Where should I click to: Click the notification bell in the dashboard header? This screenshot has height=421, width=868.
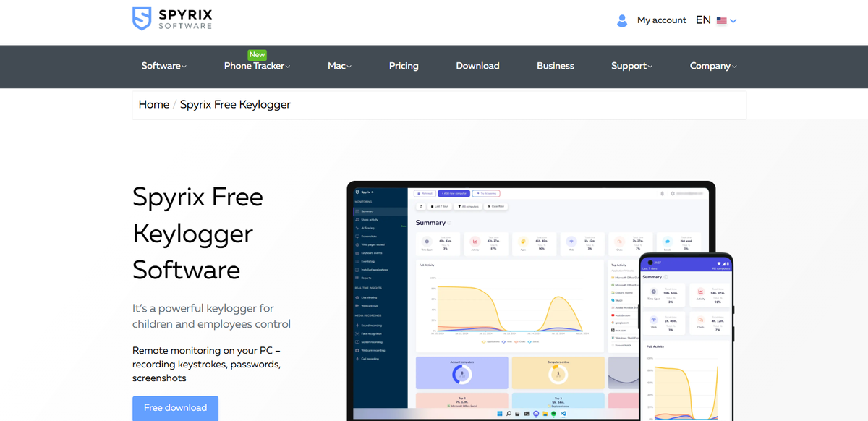662,193
